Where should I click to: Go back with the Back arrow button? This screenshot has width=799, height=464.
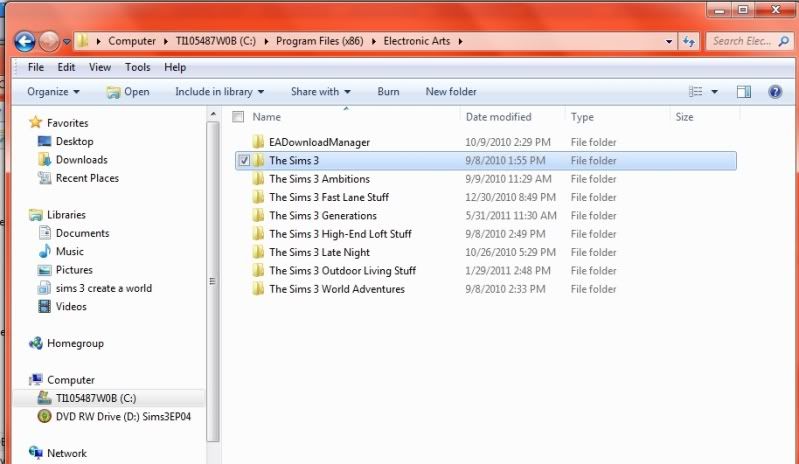tap(24, 41)
